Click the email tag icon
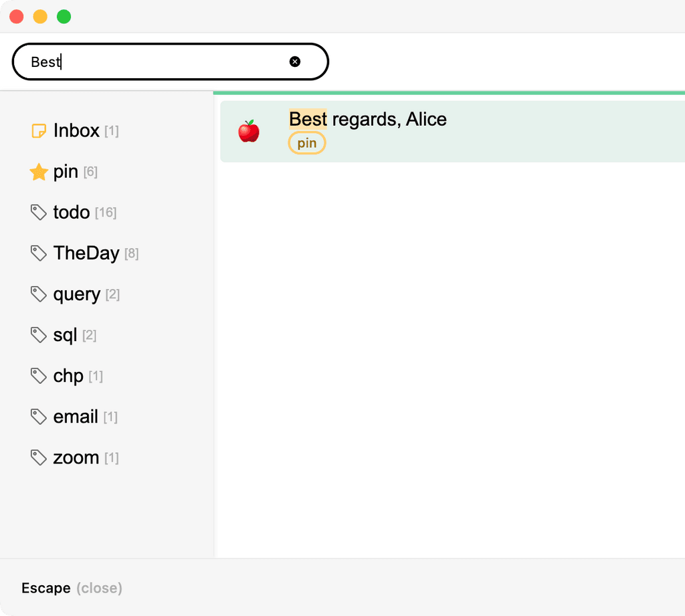Viewport: 685px width, 616px height. (39, 417)
